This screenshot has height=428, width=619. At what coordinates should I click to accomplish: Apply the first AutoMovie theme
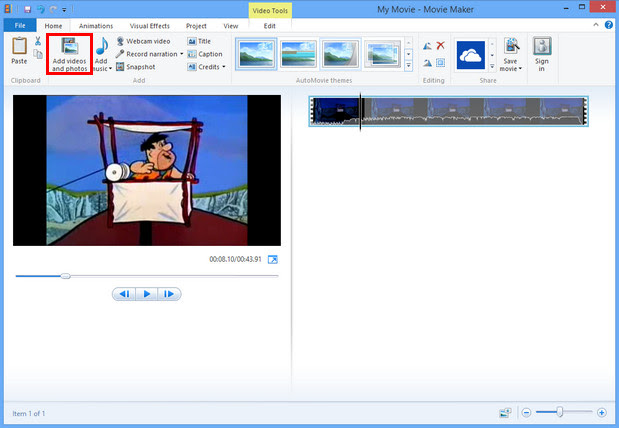pos(256,54)
